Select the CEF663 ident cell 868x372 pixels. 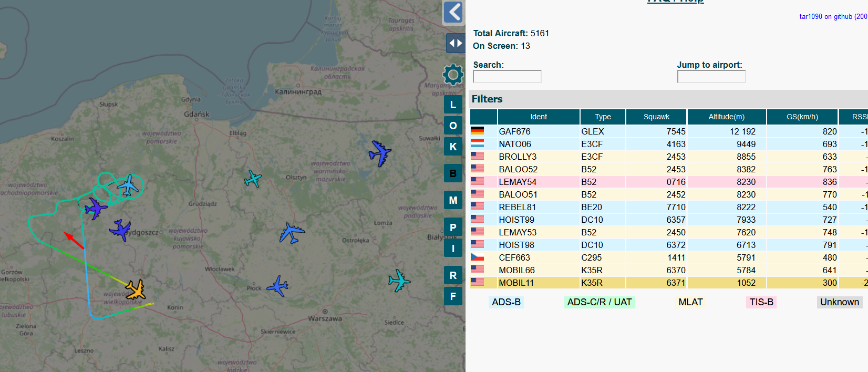538,257
